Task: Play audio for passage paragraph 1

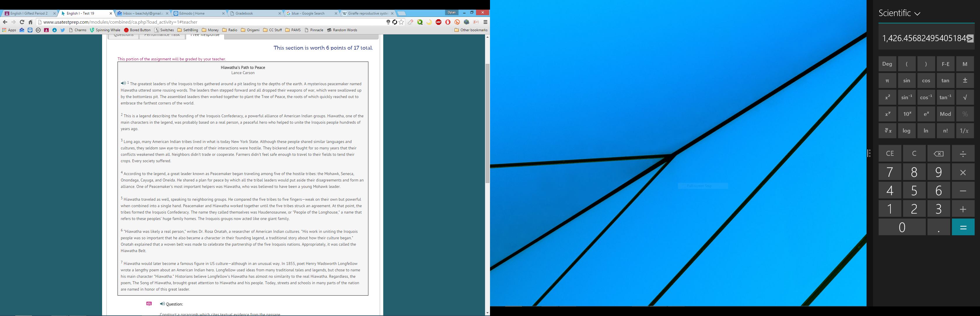Action: click(123, 83)
